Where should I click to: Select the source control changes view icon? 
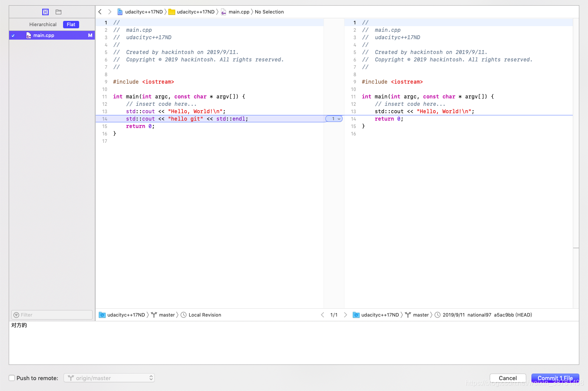pyautogui.click(x=45, y=12)
